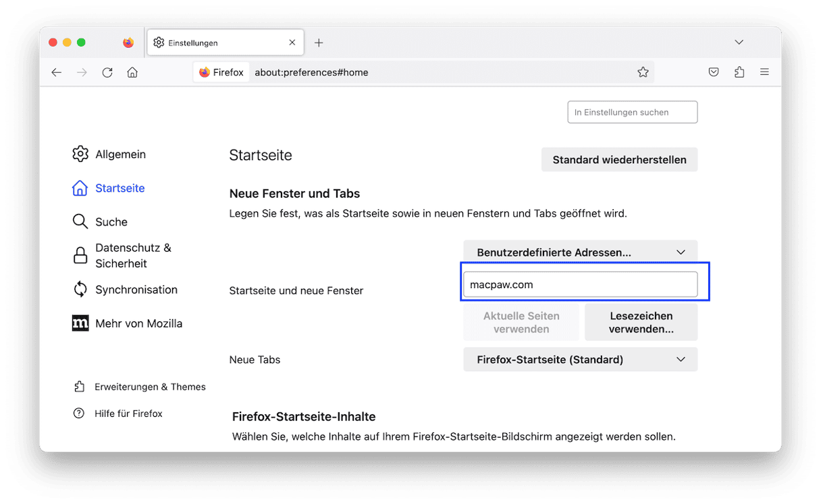The height and width of the screenshot is (504, 821).
Task: Click Lesezeichen verwenden button
Action: click(x=641, y=323)
